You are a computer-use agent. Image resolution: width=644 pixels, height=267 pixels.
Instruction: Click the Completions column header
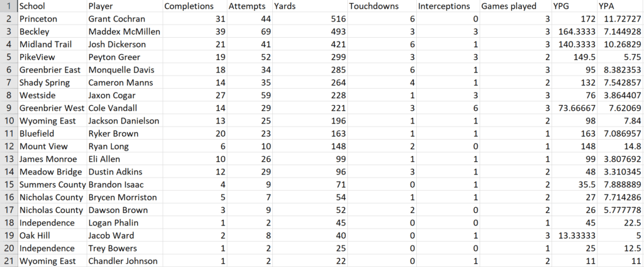[187, 6]
